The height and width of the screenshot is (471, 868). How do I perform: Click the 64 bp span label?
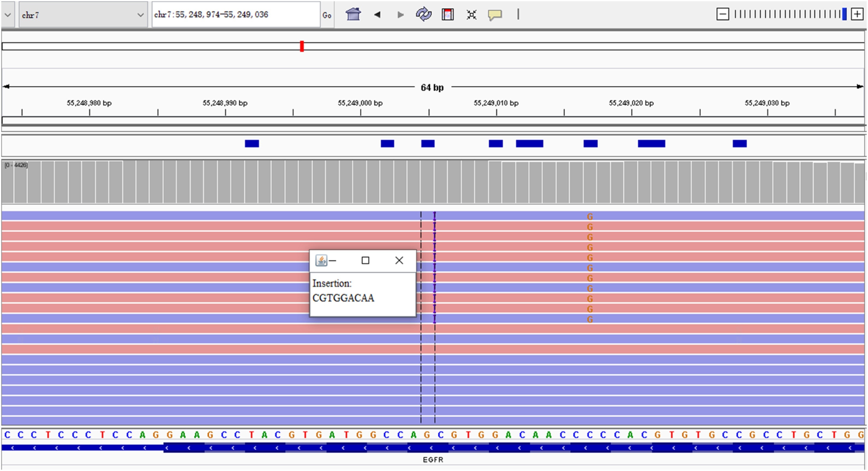(x=432, y=87)
